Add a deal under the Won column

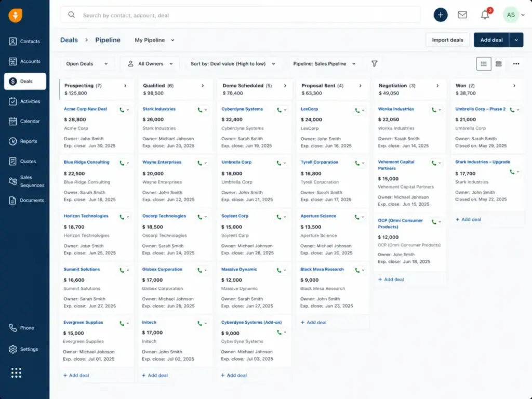point(468,220)
